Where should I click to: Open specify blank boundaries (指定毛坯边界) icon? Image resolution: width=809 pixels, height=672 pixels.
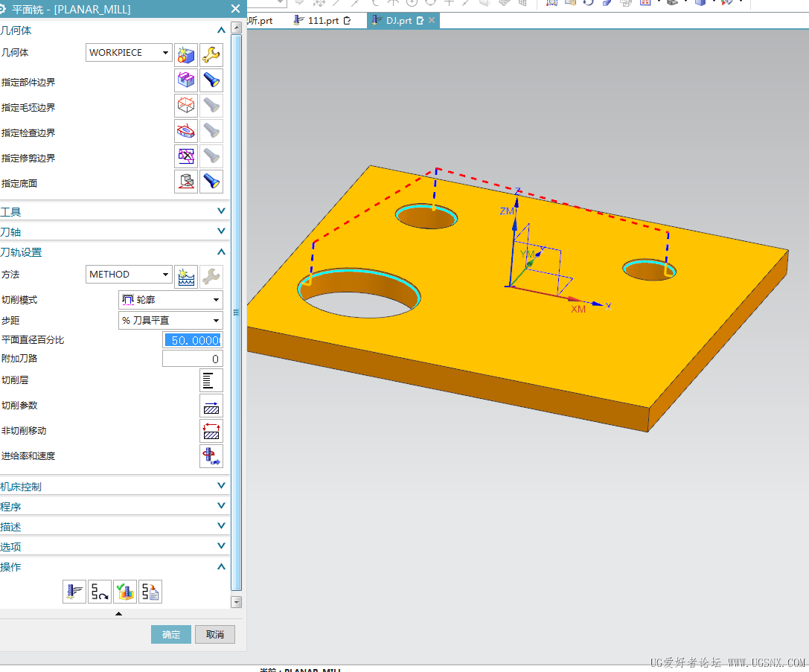click(x=186, y=105)
